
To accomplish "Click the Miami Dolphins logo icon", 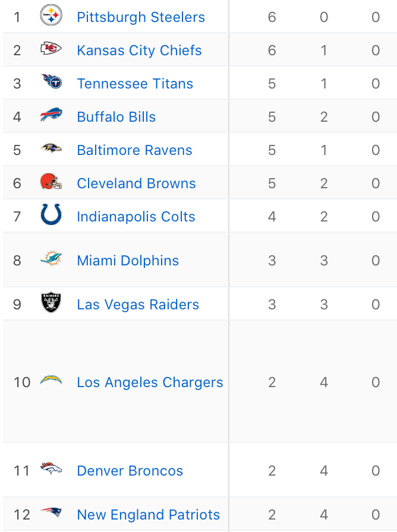I will [51, 259].
